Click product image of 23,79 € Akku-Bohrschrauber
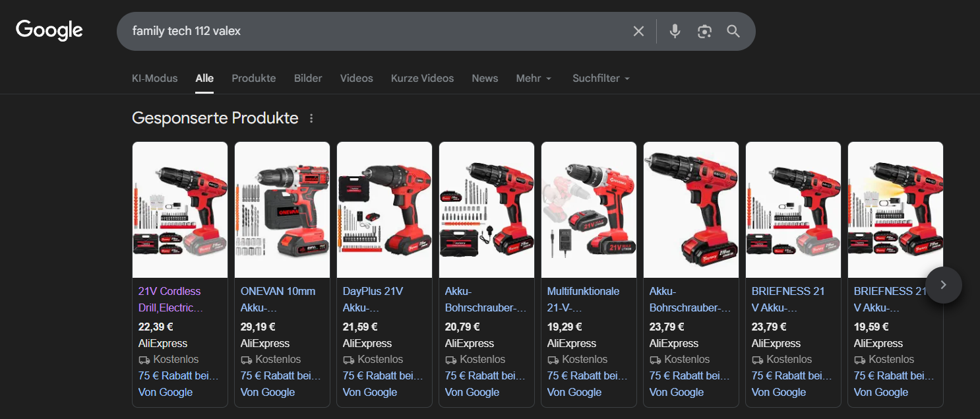This screenshot has width=980, height=419. point(691,210)
